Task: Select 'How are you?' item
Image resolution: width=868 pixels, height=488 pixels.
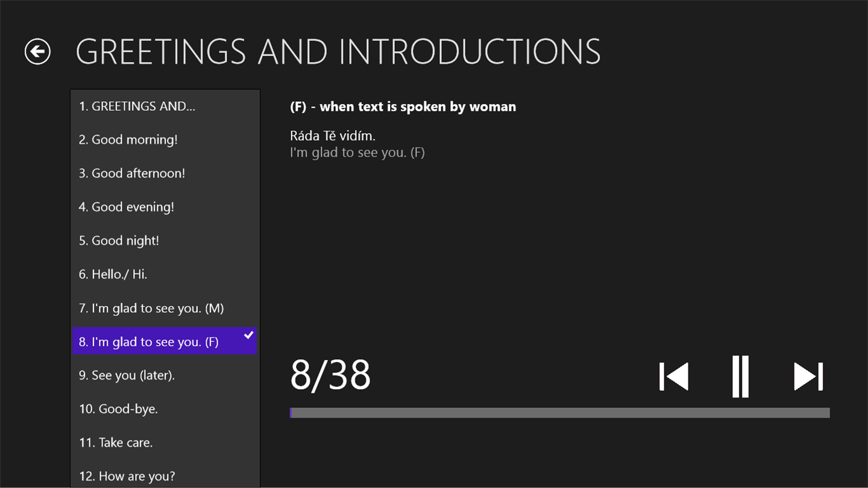Action: point(127,476)
